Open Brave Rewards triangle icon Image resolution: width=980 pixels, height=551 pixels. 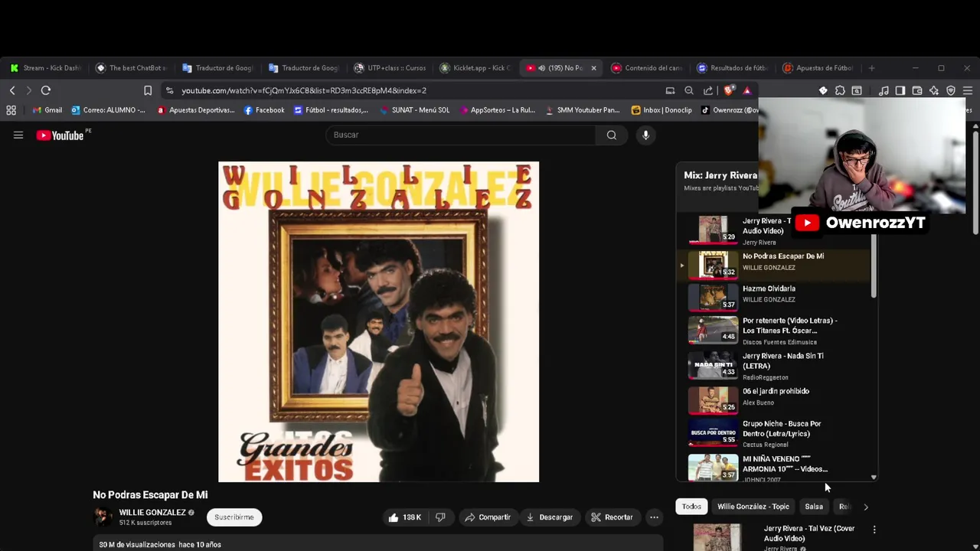click(747, 90)
